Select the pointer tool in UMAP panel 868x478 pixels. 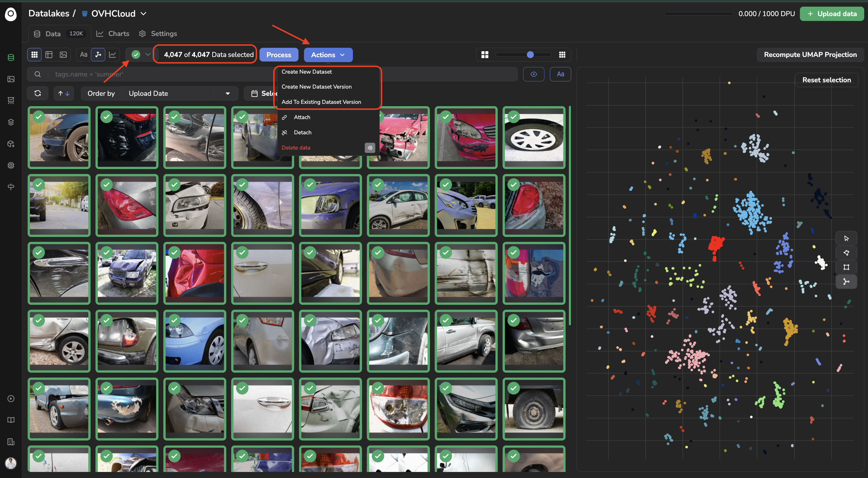click(846, 238)
